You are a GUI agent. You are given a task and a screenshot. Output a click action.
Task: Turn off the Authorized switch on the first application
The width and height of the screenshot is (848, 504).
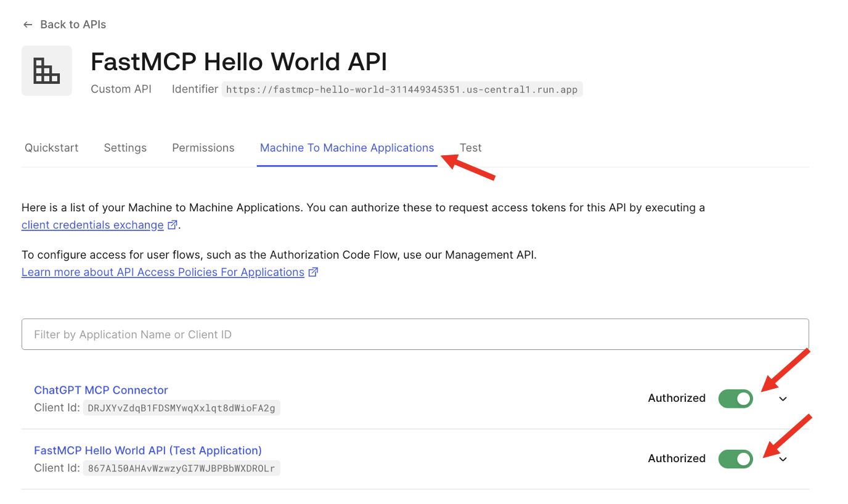(x=735, y=398)
